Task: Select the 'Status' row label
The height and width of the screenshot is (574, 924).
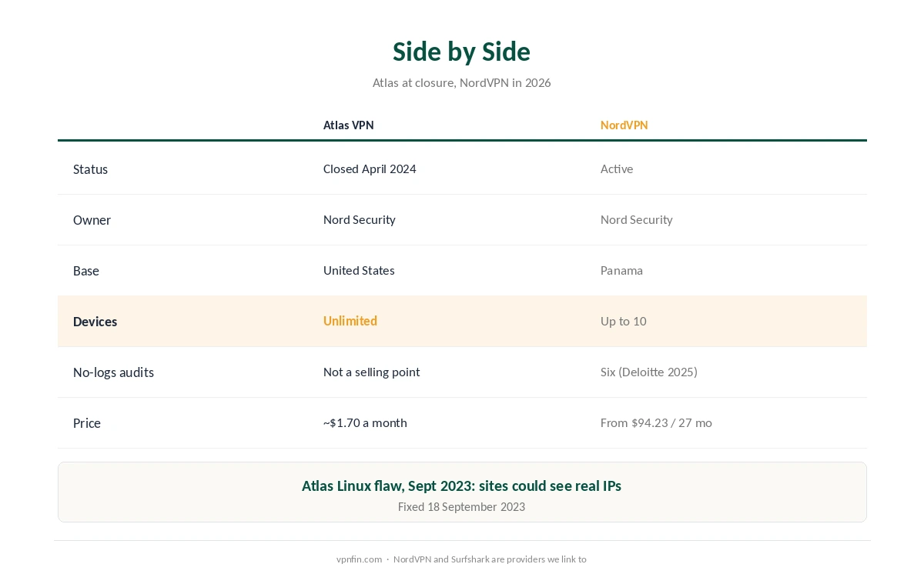Action: 90,169
